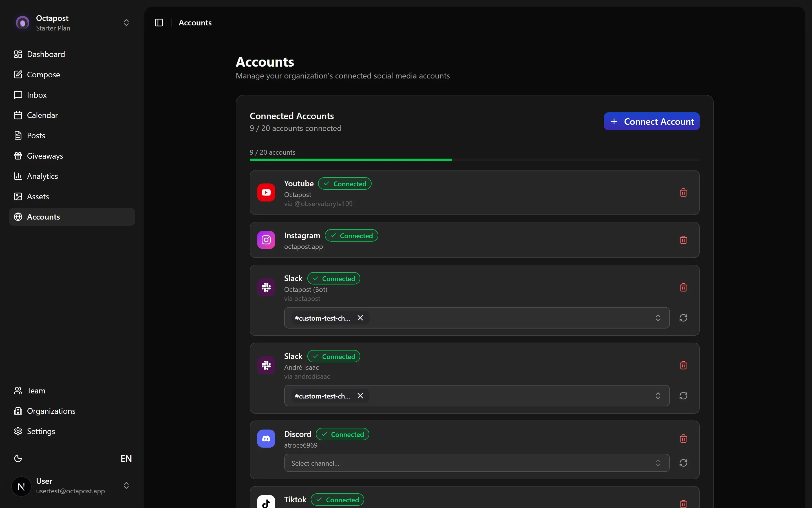Click the Slack icon for Octapost (Bot)
The image size is (812, 508).
pyautogui.click(x=266, y=287)
